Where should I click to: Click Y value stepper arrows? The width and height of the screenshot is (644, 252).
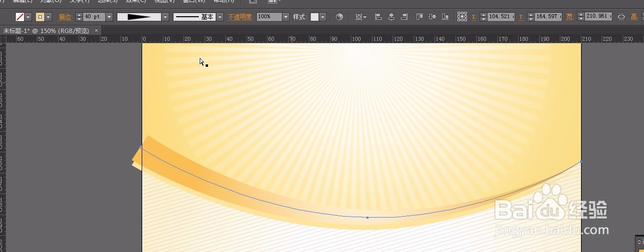pyautogui.click(x=531, y=17)
